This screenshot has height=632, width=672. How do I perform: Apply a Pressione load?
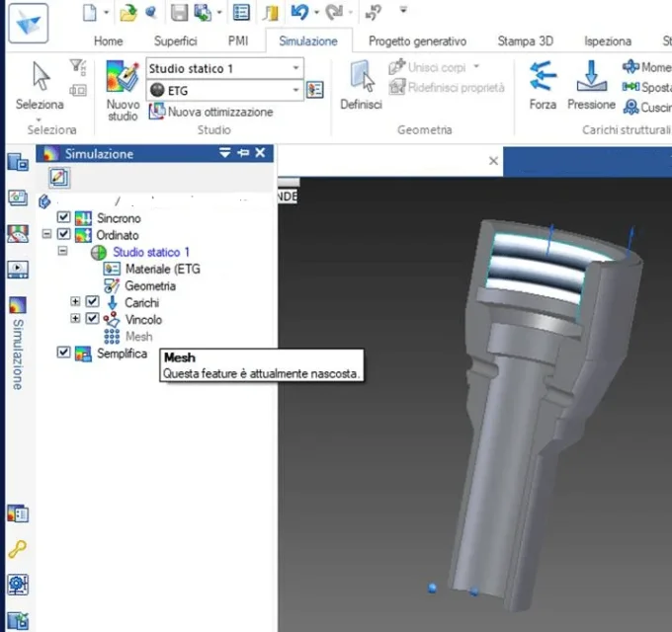coord(591,85)
